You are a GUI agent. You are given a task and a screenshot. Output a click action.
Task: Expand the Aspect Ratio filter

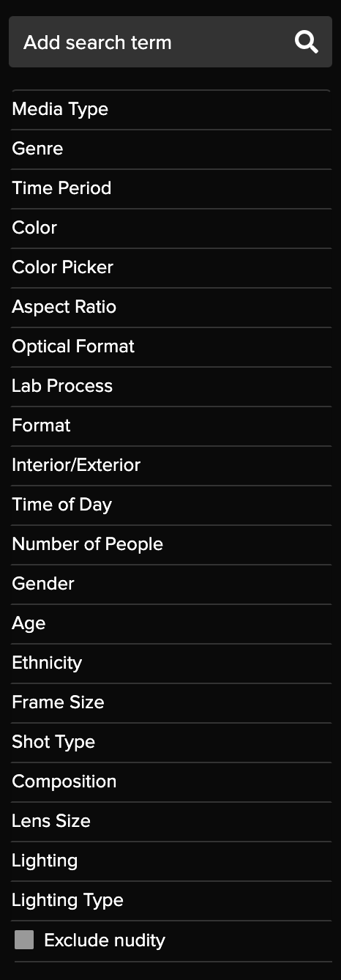click(171, 308)
